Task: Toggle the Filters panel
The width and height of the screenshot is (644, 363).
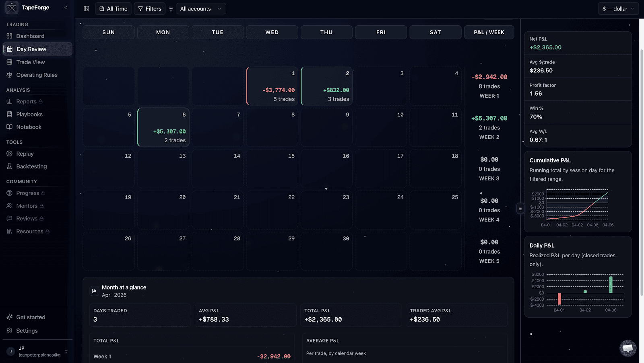Action: [x=149, y=8]
